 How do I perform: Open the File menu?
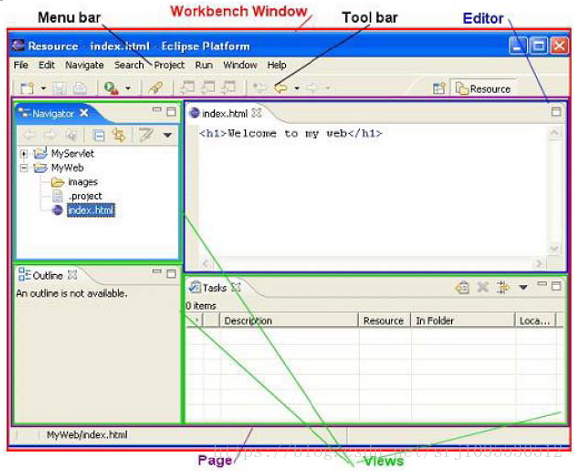coord(21,65)
